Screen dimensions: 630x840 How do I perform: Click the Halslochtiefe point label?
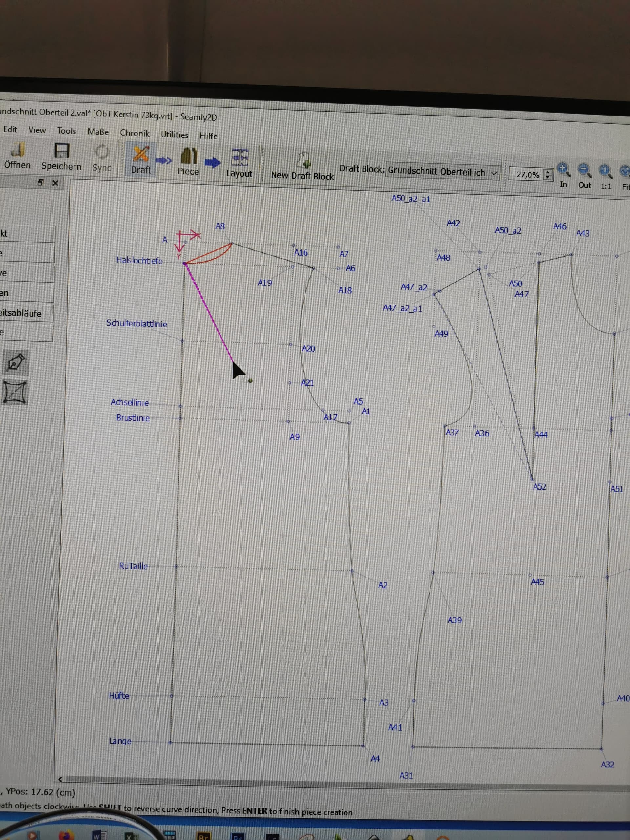[x=139, y=261]
